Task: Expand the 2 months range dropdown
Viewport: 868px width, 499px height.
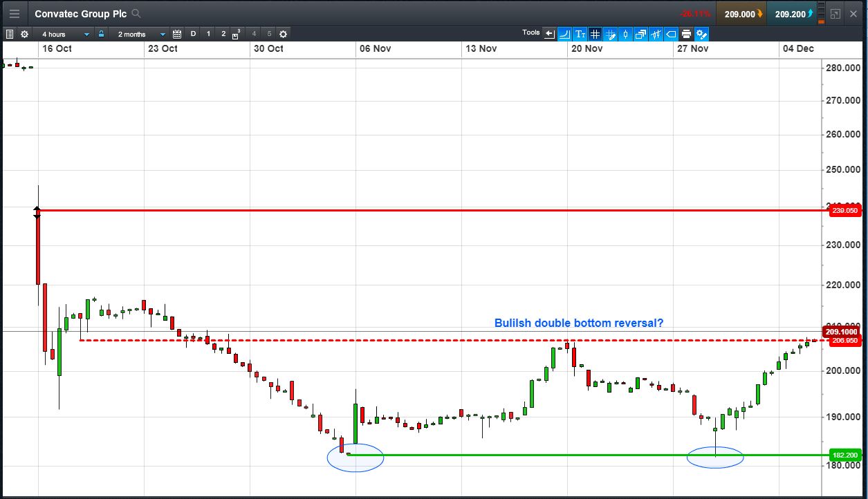Action: point(142,34)
